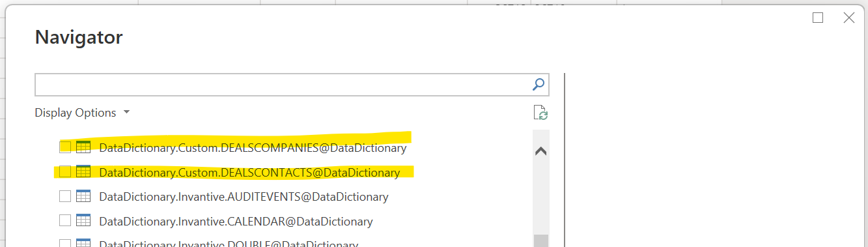Focus the Navigator search field
Image resolution: width=868 pixels, height=247 pixels.
[283, 84]
